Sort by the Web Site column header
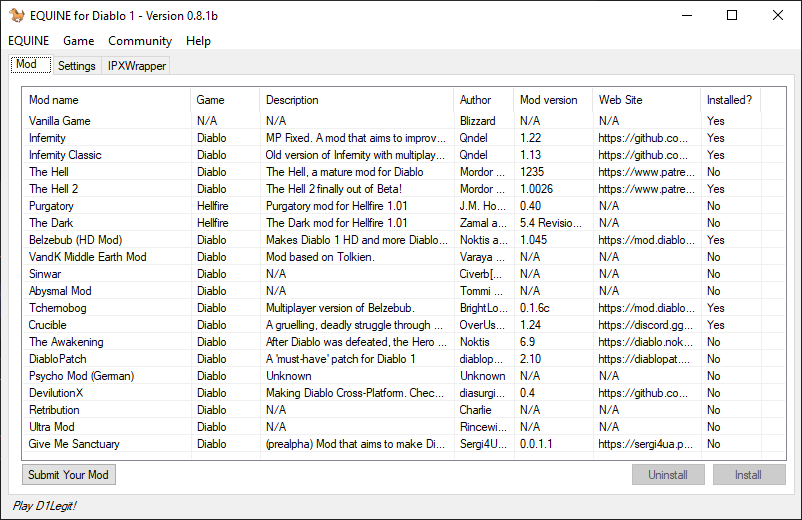This screenshot has width=802, height=520. pyautogui.click(x=647, y=100)
